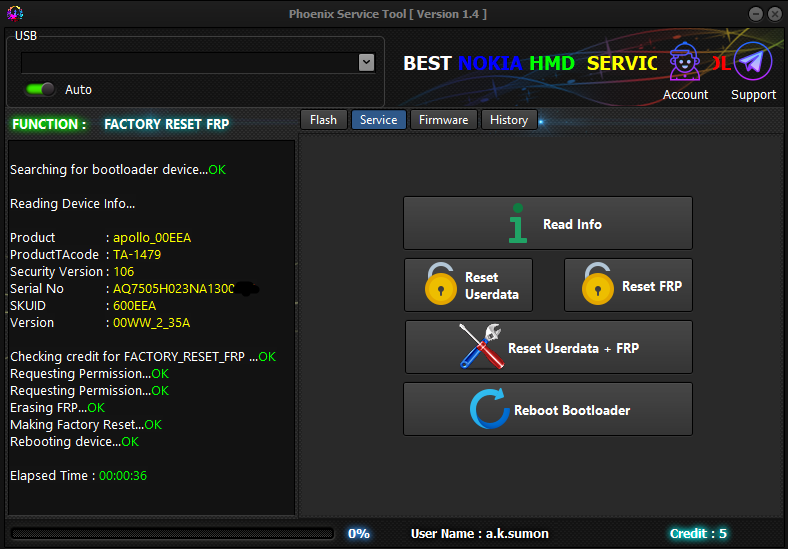This screenshot has width=788, height=549.
Task: Close the Phoenix Service Tool window
Action: point(775,14)
